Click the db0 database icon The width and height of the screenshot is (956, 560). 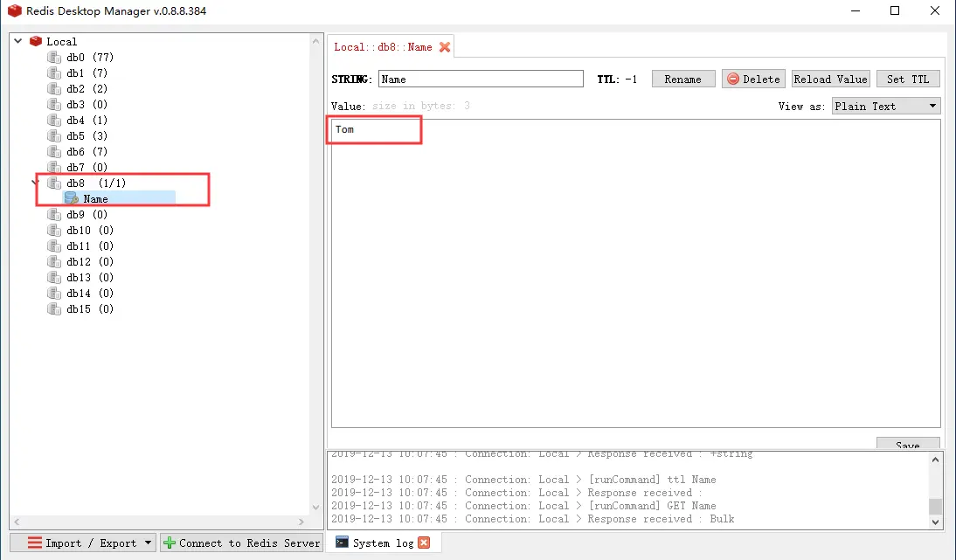coord(54,58)
